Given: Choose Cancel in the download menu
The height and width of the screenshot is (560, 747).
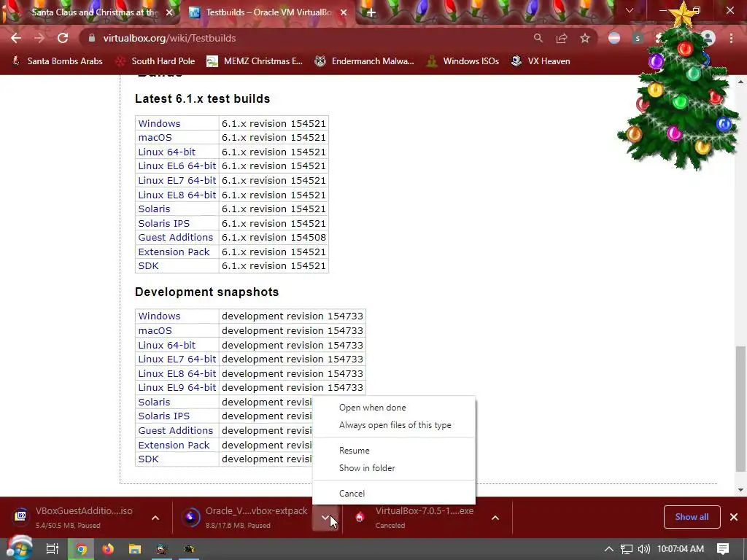Looking at the screenshot, I should tap(393, 494).
